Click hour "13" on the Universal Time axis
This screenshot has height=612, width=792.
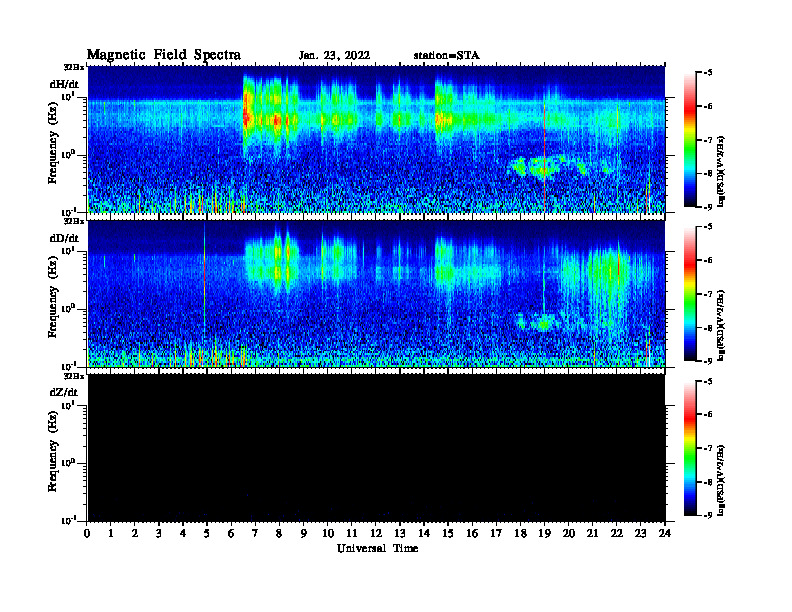pyautogui.click(x=400, y=533)
